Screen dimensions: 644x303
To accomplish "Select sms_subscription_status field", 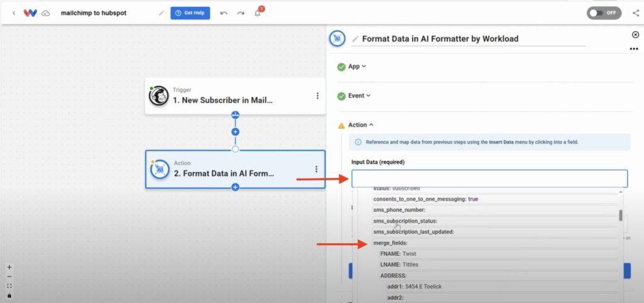I will click(x=496, y=221).
